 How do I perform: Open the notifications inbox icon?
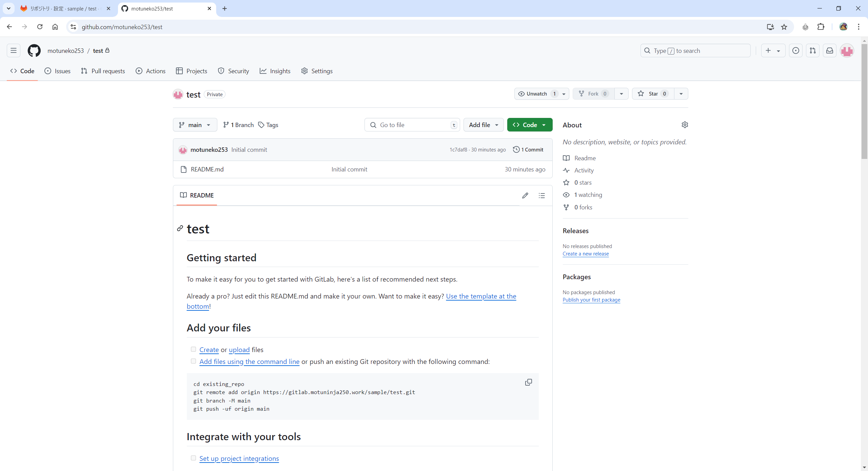(829, 50)
